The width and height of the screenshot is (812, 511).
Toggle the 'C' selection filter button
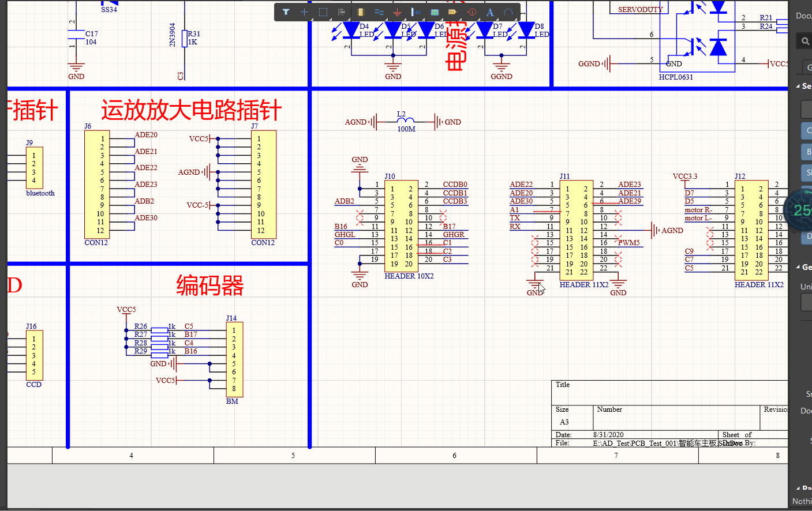click(x=807, y=130)
